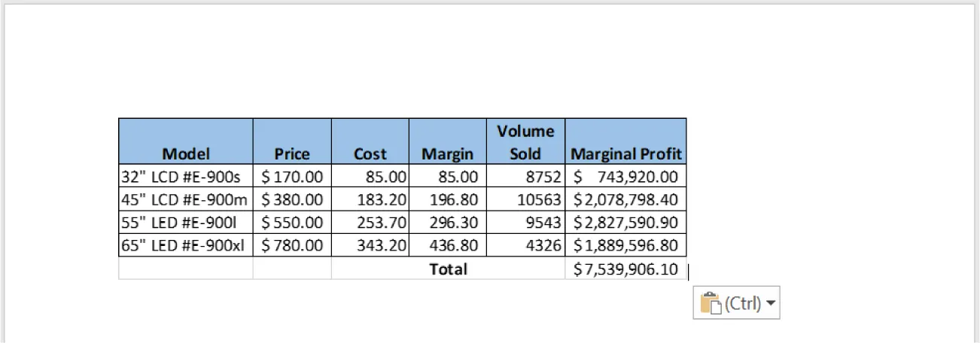Click the Paste Options clipboard icon
This screenshot has width=980, height=343.
pos(711,303)
